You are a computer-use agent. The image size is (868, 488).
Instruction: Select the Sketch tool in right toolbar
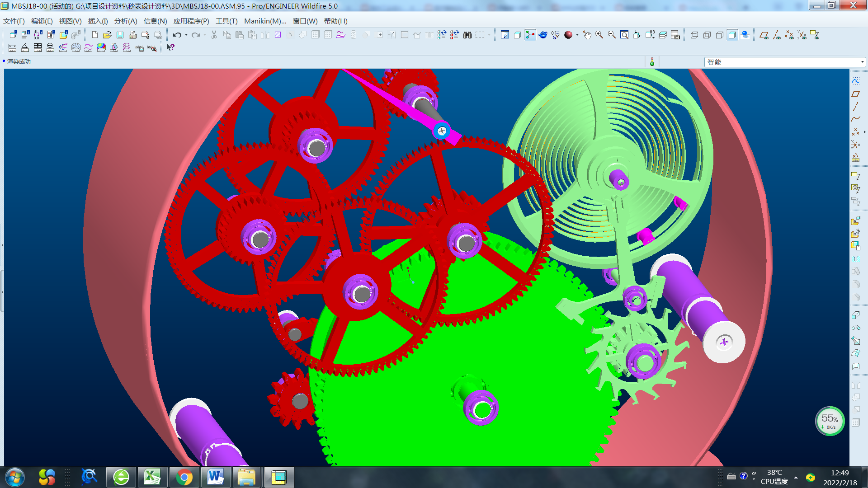(855, 81)
